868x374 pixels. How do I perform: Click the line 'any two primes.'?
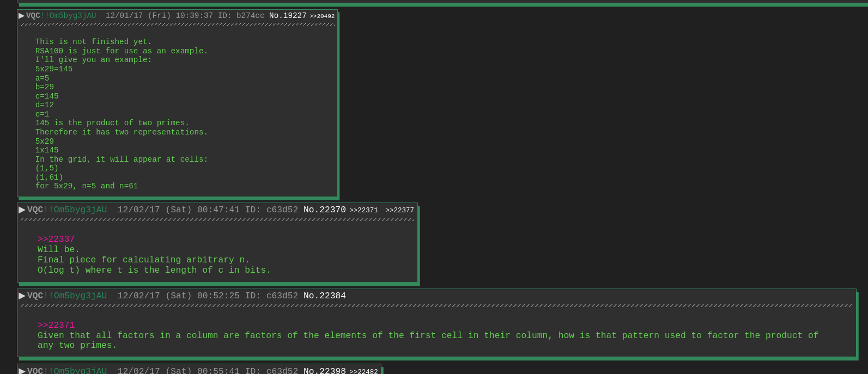pyautogui.click(x=77, y=346)
